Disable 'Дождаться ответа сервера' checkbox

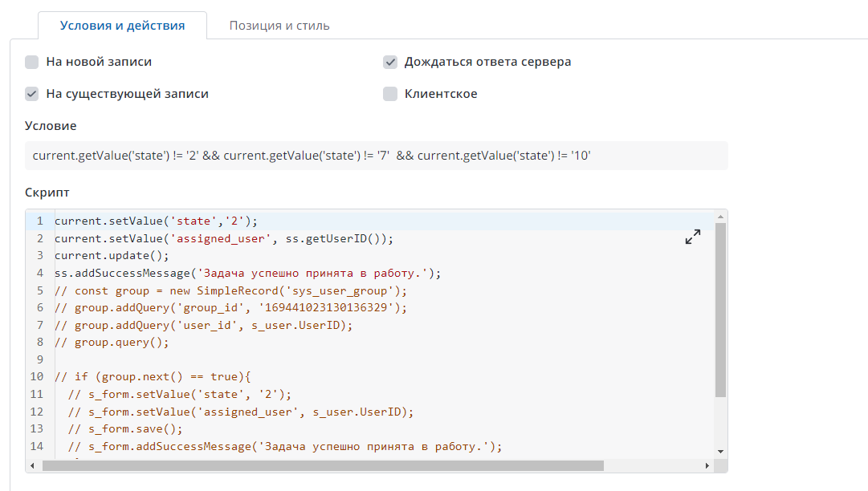click(x=390, y=62)
